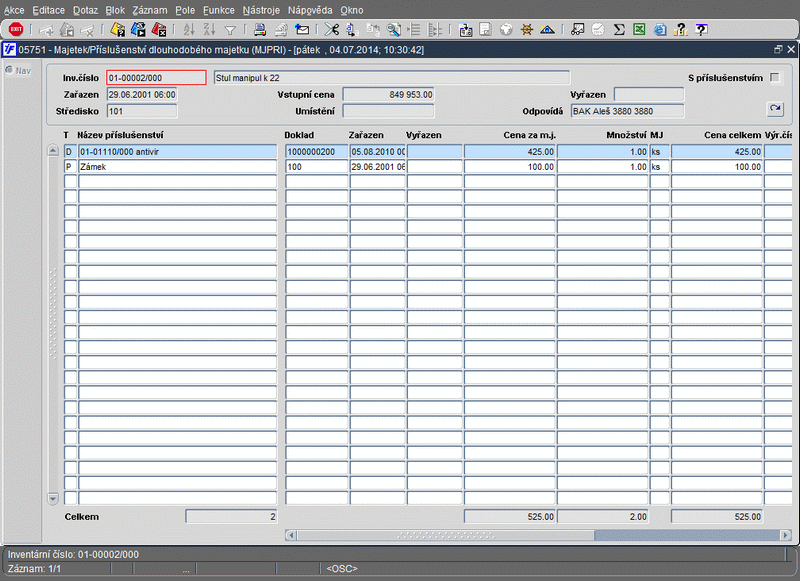
Task: Click the sort ascending A-Z icon
Action: click(189, 30)
